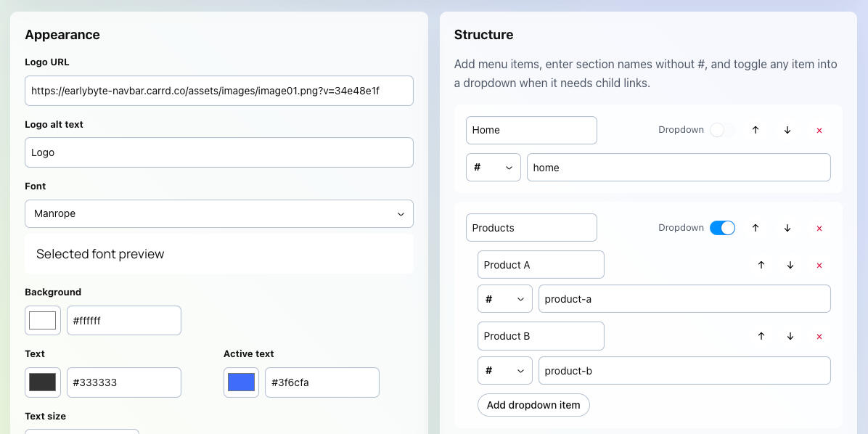Edit the product-a section field
Image resolution: width=868 pixels, height=434 pixels.
[685, 299]
